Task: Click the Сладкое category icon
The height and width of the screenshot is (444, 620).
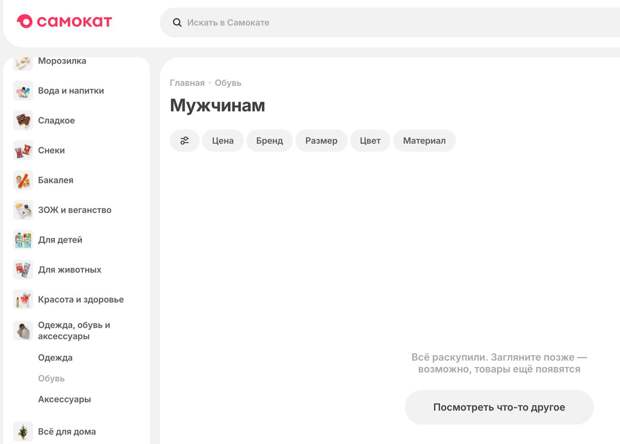Action: click(x=23, y=121)
